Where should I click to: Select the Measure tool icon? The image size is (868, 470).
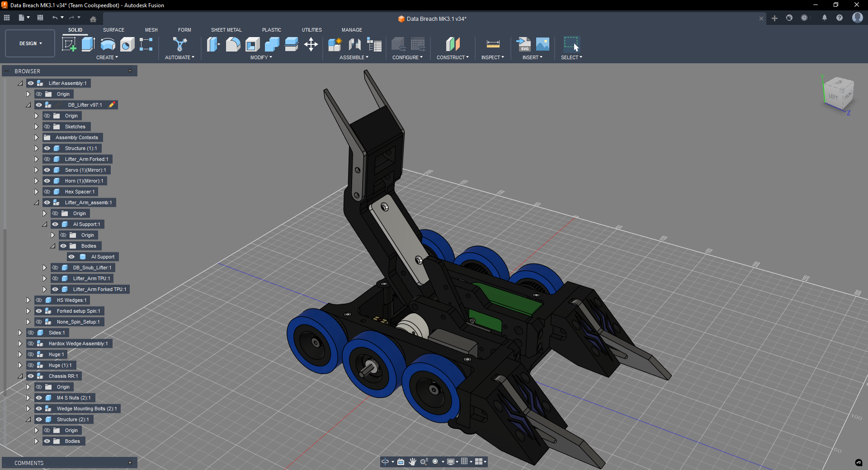(x=493, y=44)
